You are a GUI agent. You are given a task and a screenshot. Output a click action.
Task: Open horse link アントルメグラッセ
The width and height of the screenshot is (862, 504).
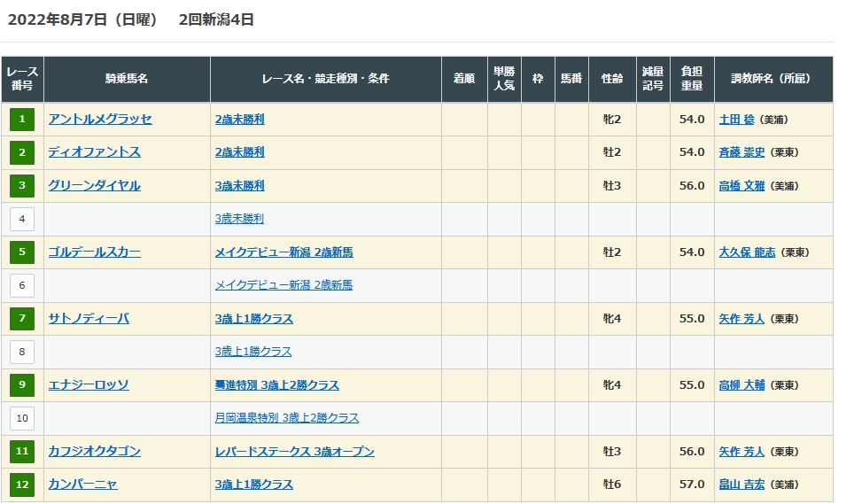(100, 120)
